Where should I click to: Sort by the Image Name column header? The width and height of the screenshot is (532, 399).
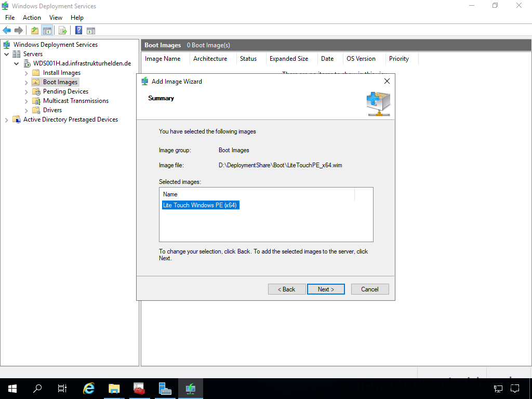[166, 59]
